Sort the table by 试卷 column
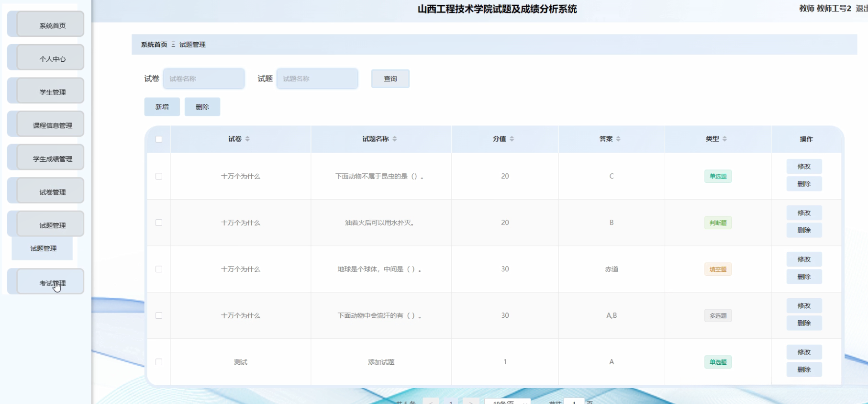 247,139
